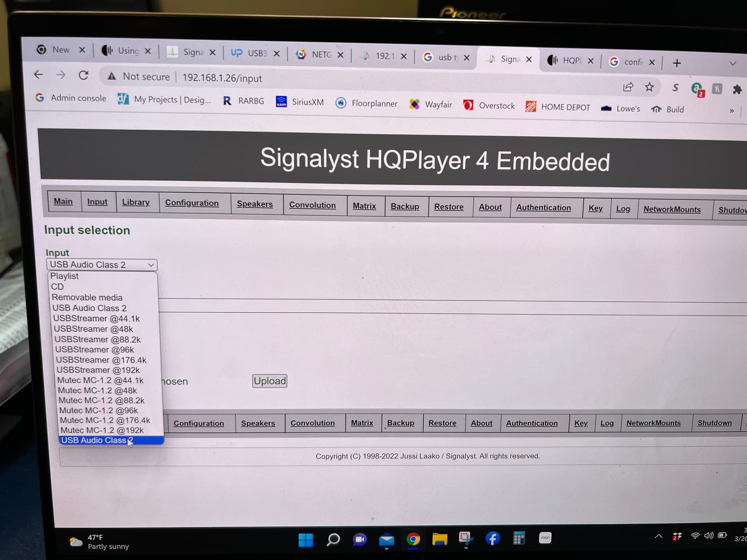Click Shutdown in the bottom nav
Image resolution: width=747 pixels, height=560 pixels.
click(x=714, y=423)
